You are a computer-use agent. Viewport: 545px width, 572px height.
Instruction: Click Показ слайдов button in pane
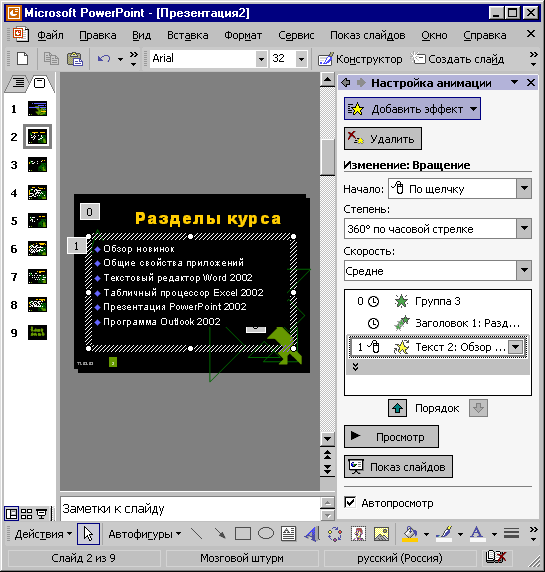(x=398, y=467)
